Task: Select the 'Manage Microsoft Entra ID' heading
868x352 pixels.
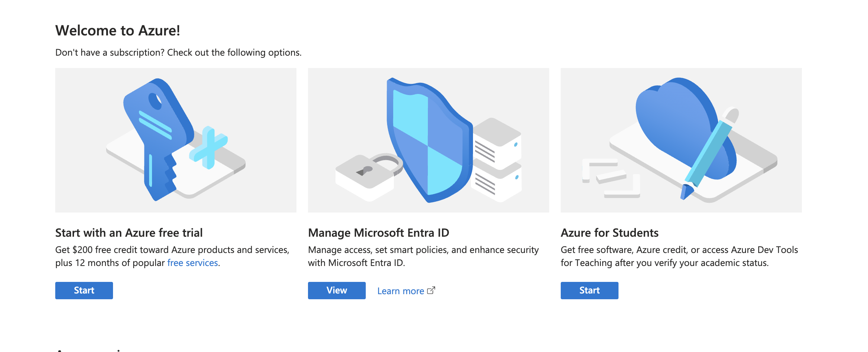Action: pos(378,233)
